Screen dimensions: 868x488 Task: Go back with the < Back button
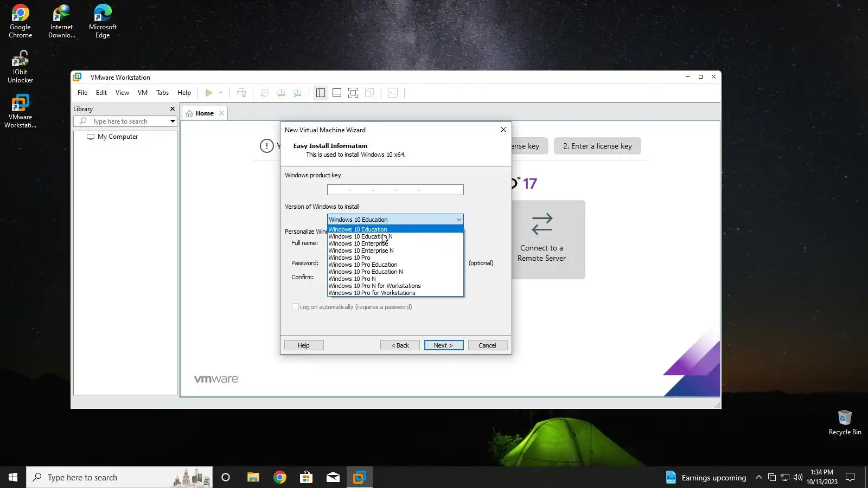coord(400,345)
